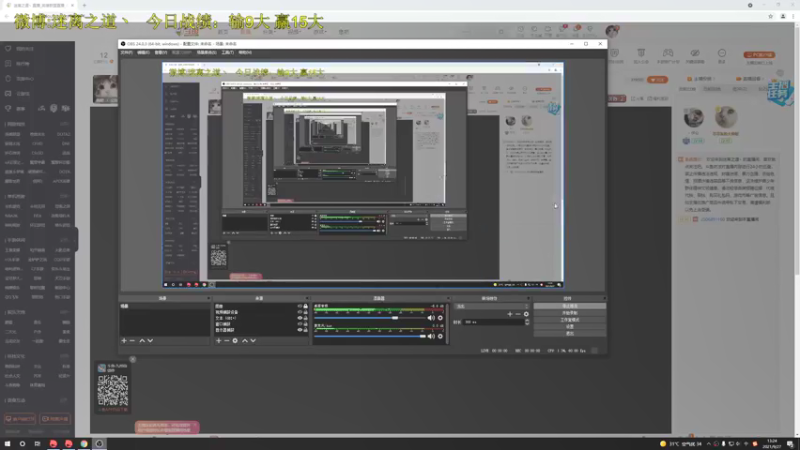
Task: Toggle visibility of the first source row
Action: pos(299,306)
